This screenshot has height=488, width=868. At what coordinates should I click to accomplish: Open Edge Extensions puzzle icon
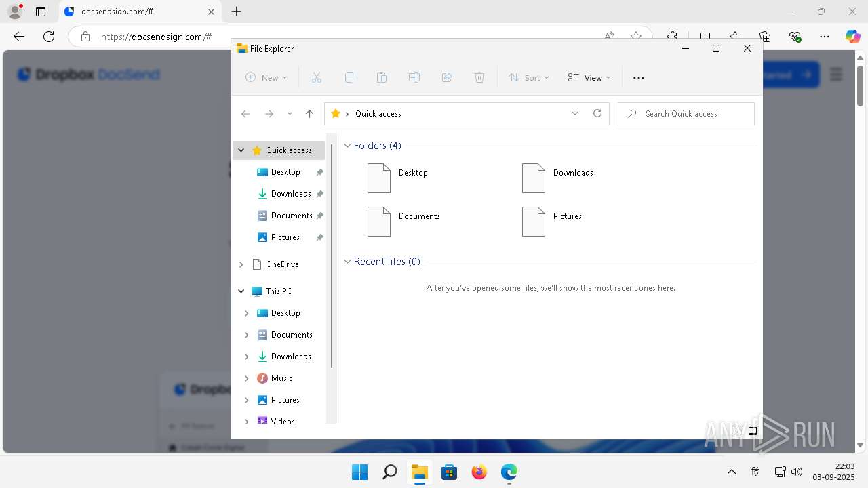pyautogui.click(x=672, y=37)
